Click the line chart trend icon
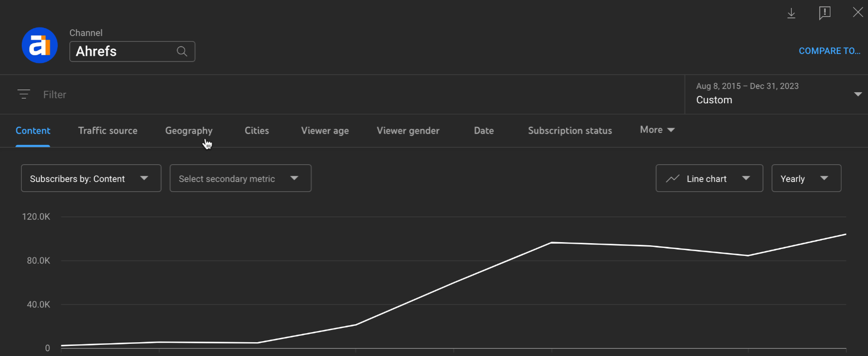 tap(673, 179)
